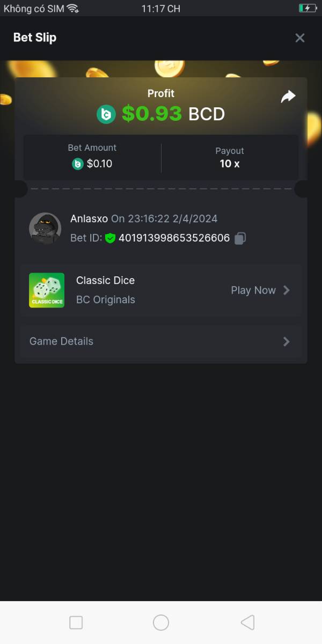This screenshot has height=644, width=322.
Task: Open Anlasxo's profile avatar
Action: [x=45, y=228]
